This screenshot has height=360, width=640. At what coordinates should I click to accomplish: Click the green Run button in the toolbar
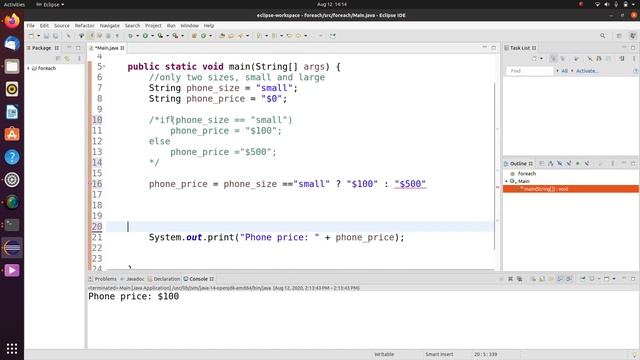point(145,36)
